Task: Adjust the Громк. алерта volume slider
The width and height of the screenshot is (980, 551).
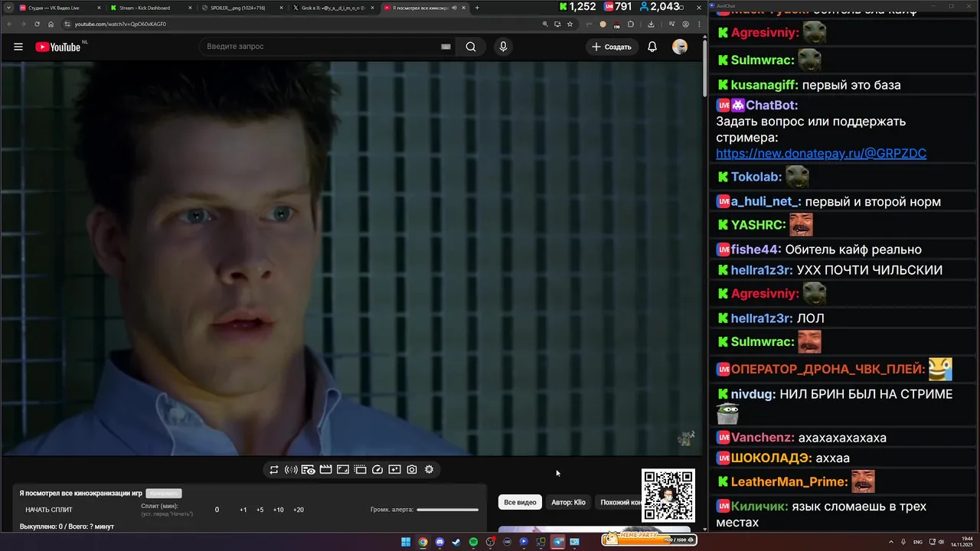Action: point(448,510)
